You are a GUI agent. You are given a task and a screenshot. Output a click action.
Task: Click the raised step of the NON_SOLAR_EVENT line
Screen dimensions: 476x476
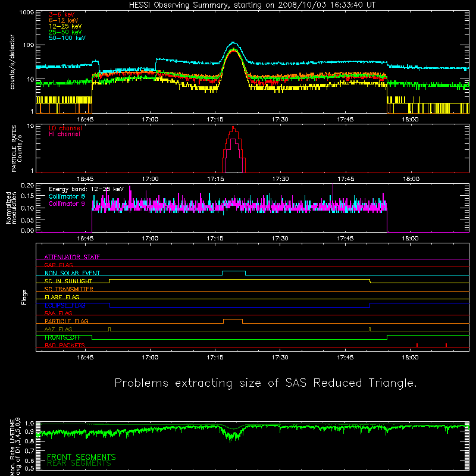[x=234, y=271]
